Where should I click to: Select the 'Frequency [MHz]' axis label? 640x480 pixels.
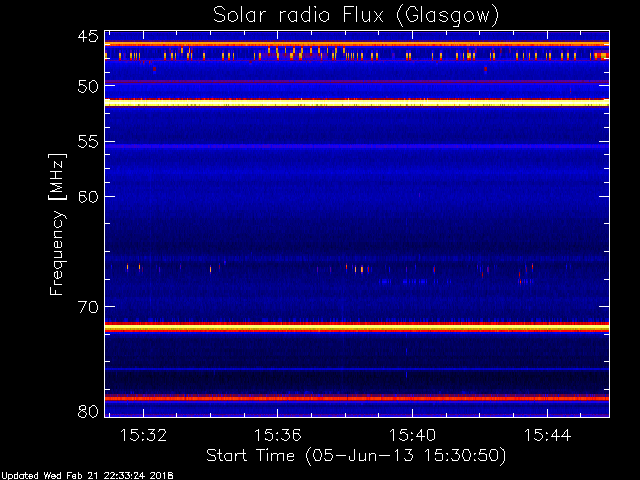tap(57, 224)
